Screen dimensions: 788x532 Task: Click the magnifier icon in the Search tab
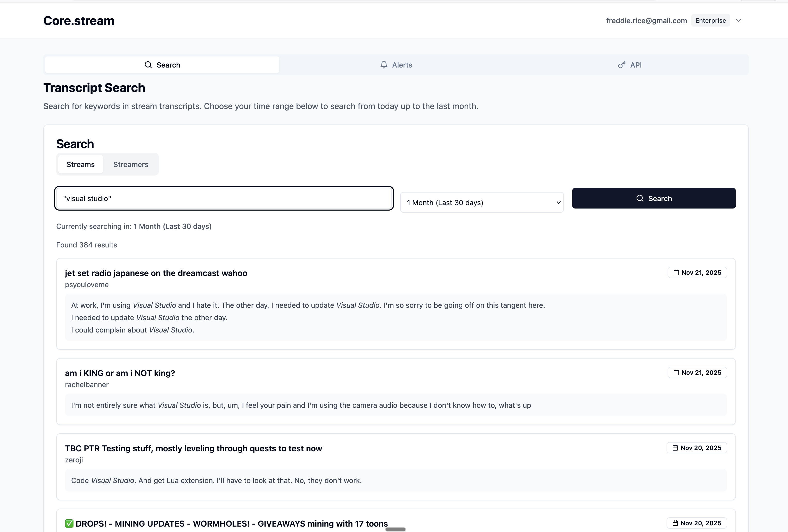coord(148,65)
